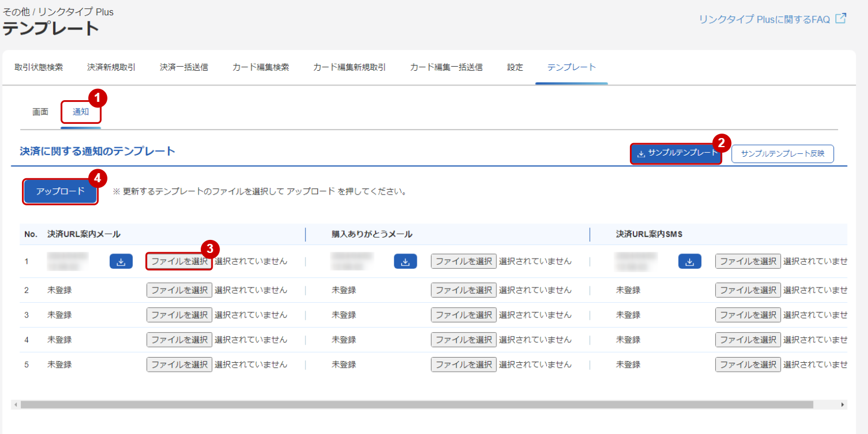
Task: Download row 1 決済URL案内メール template
Action: point(121,261)
